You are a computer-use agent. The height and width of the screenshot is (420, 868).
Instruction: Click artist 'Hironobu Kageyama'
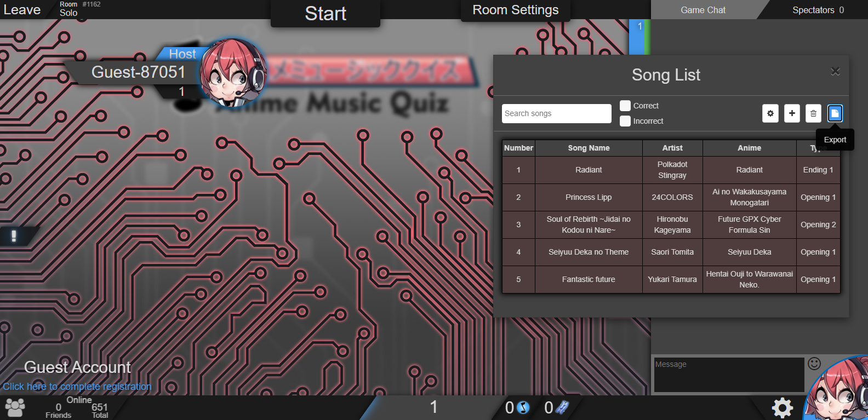point(672,225)
